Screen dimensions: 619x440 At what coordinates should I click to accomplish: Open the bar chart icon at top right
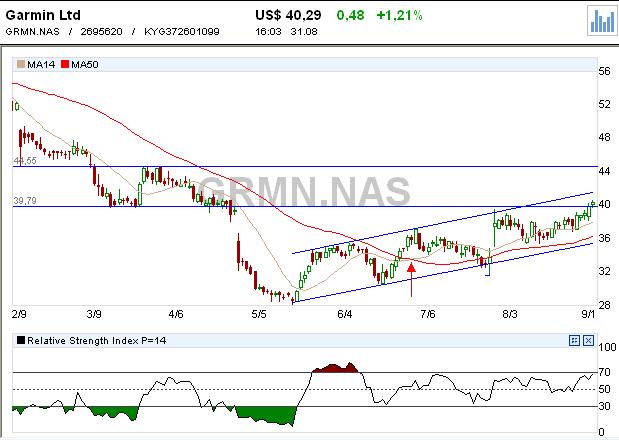pyautogui.click(x=602, y=21)
